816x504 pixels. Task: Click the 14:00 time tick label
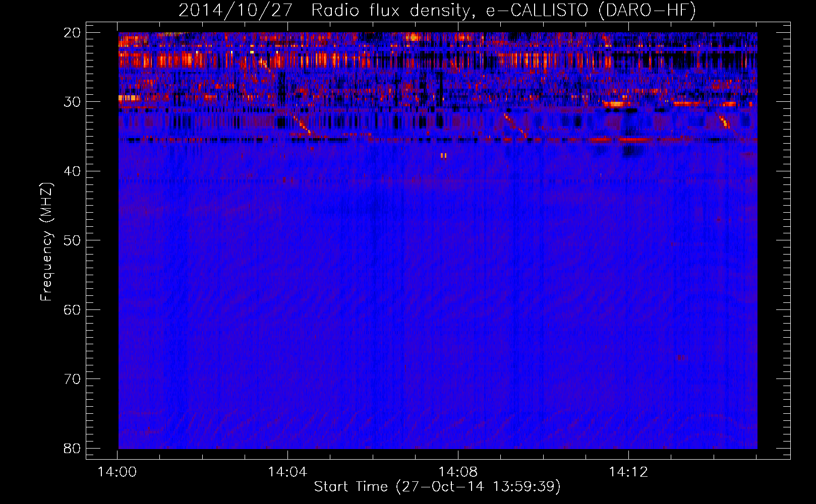click(x=118, y=472)
